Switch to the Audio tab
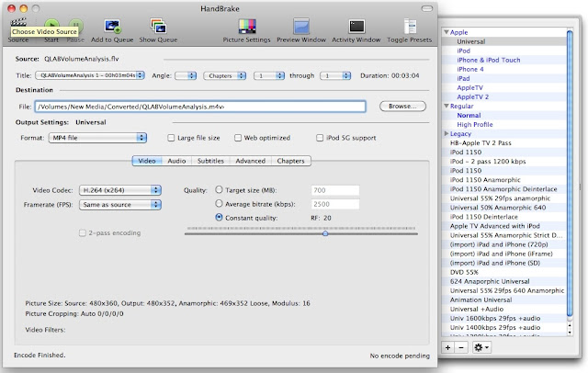The image size is (588, 373). tap(176, 161)
